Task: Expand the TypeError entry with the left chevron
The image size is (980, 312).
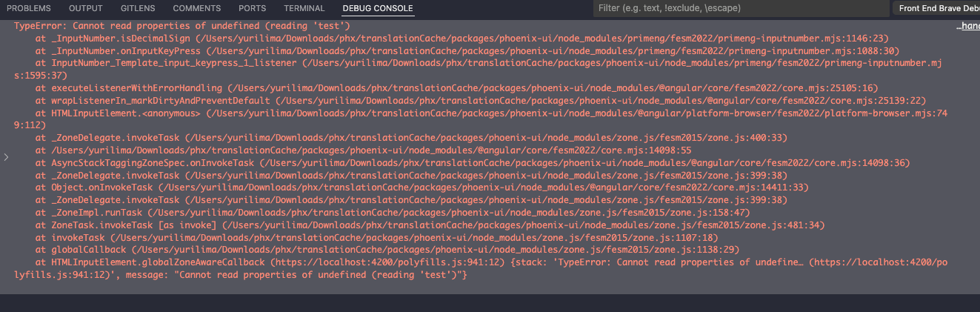Action: pos(7,157)
